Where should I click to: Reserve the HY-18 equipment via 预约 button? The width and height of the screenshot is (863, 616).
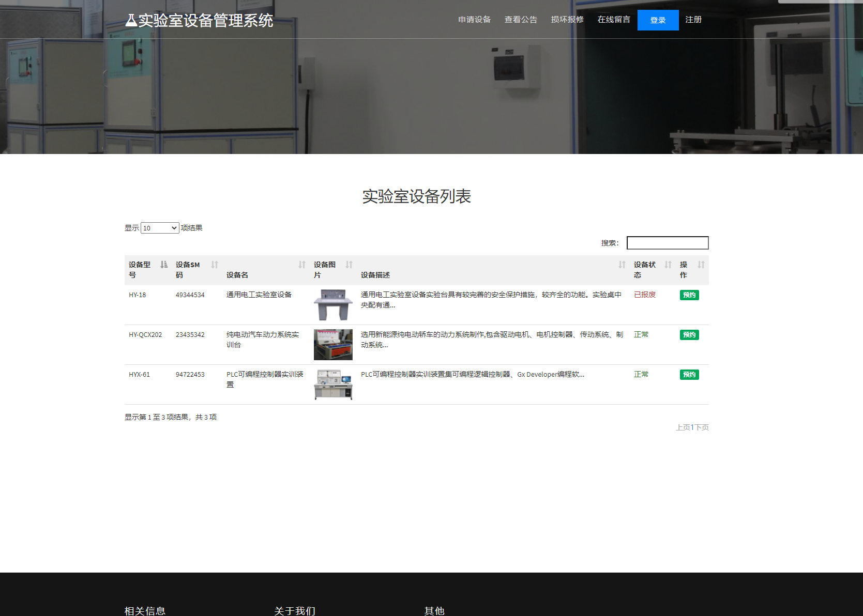click(689, 295)
